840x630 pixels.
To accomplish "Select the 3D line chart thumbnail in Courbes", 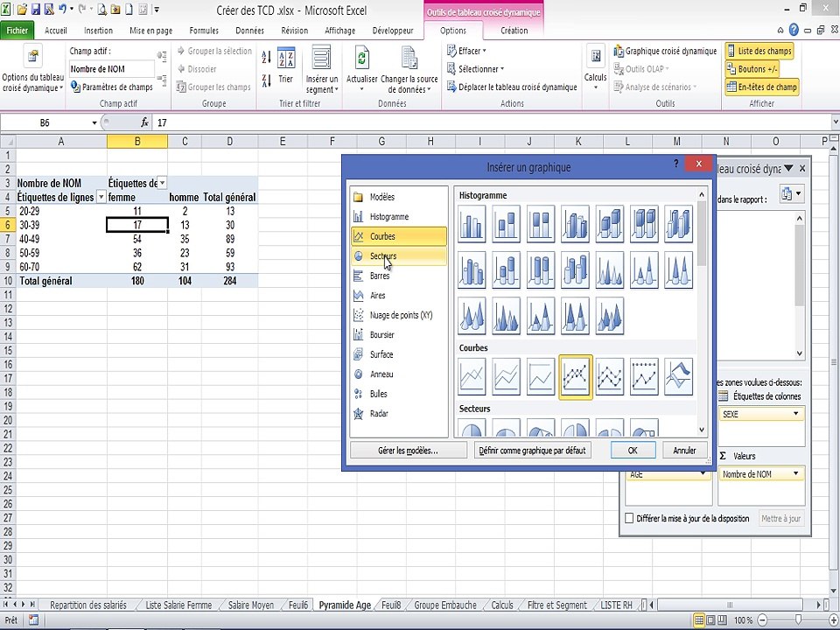I will (678, 376).
